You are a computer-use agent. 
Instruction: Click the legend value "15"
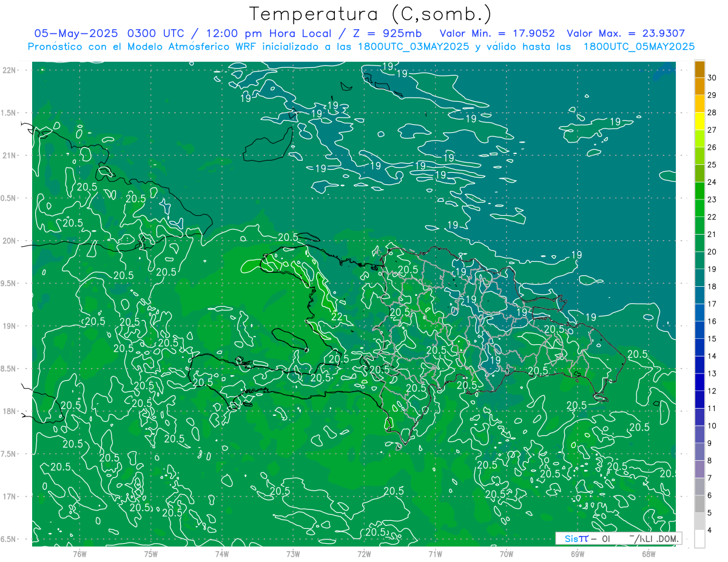[x=713, y=338]
